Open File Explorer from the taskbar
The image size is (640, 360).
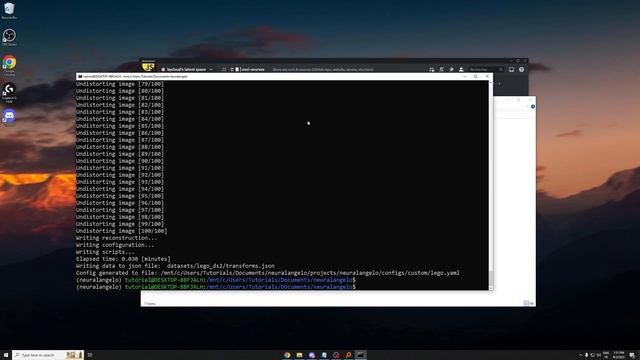coord(300,355)
